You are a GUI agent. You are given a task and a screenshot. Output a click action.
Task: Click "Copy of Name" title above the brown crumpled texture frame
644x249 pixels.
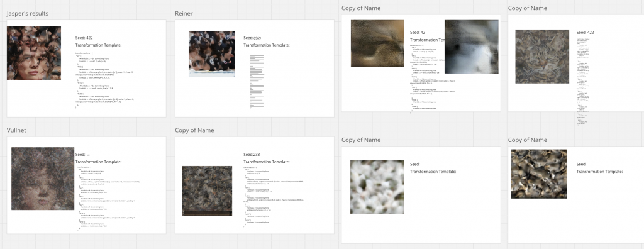(528, 140)
